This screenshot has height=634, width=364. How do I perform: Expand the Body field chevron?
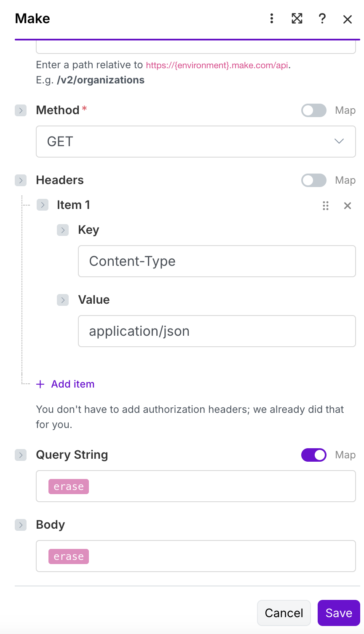pos(21,525)
